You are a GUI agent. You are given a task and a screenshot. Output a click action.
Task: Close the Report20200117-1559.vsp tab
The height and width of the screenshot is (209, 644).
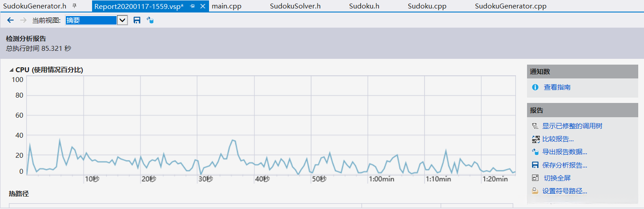tap(202, 6)
